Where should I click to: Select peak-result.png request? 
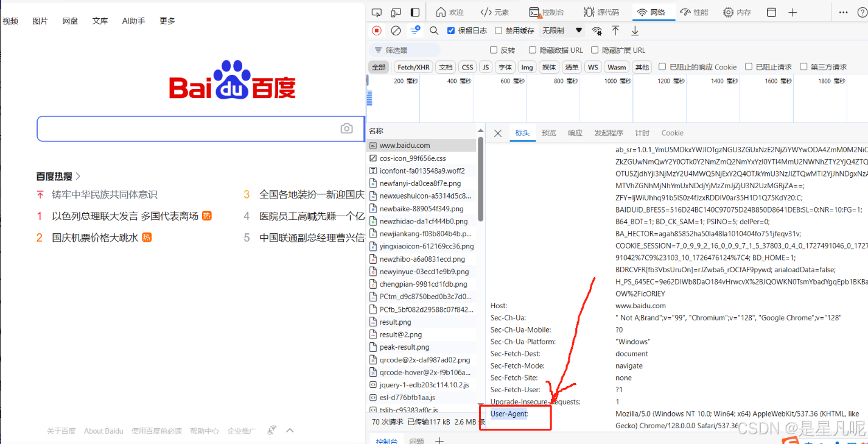(x=421, y=347)
